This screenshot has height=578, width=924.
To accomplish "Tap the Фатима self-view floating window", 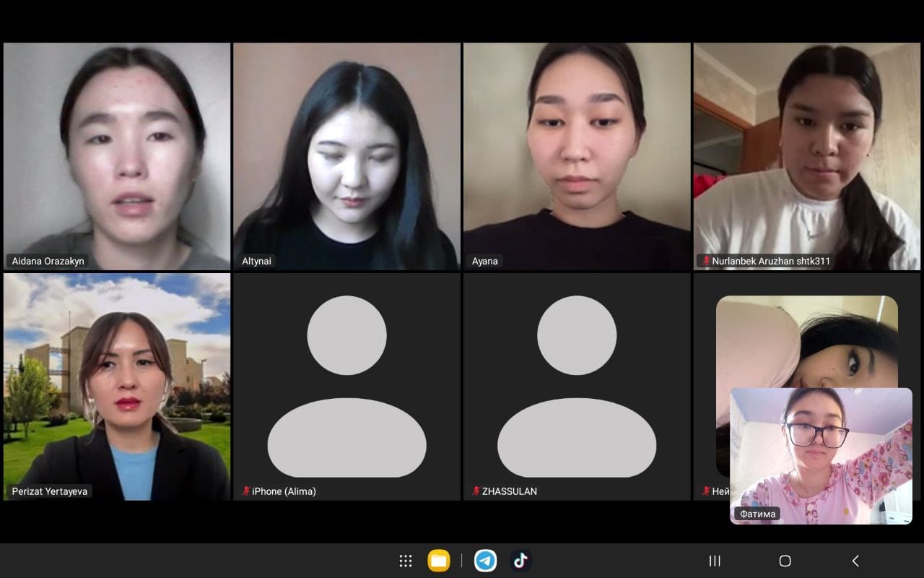I will pyautogui.click(x=821, y=455).
